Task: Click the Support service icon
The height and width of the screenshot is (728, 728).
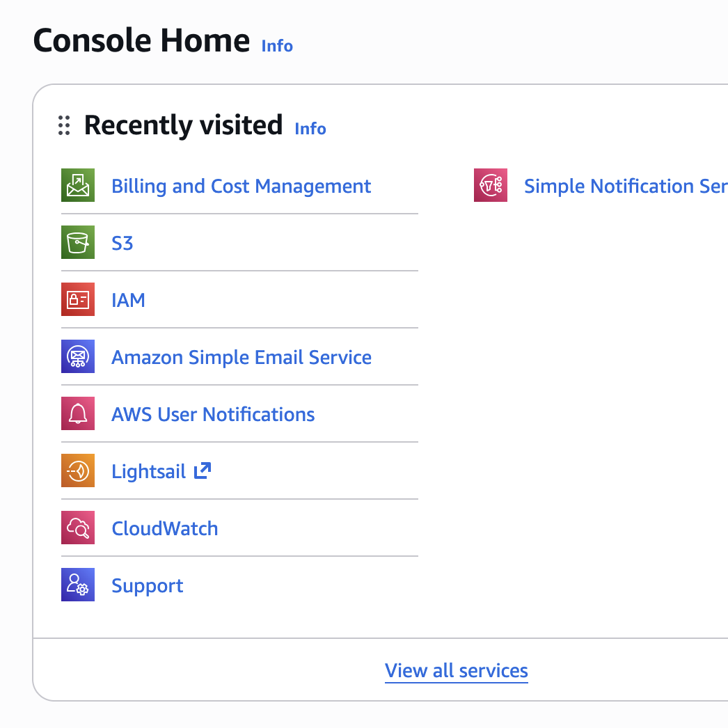Action: [78, 585]
